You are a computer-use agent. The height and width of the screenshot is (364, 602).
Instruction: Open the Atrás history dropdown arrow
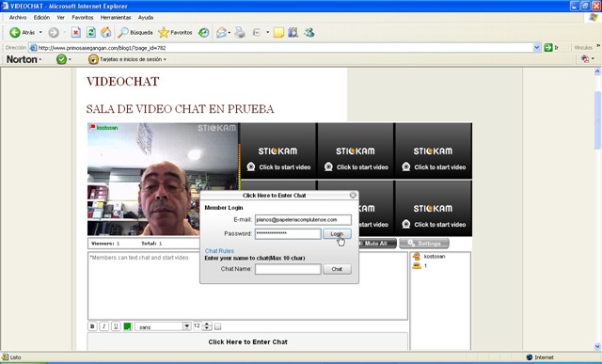coord(40,33)
